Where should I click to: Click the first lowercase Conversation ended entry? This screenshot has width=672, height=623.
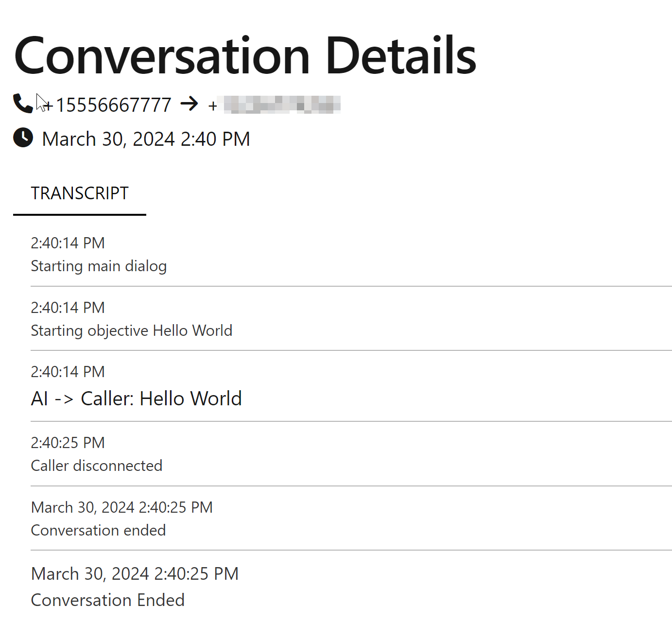click(x=98, y=530)
